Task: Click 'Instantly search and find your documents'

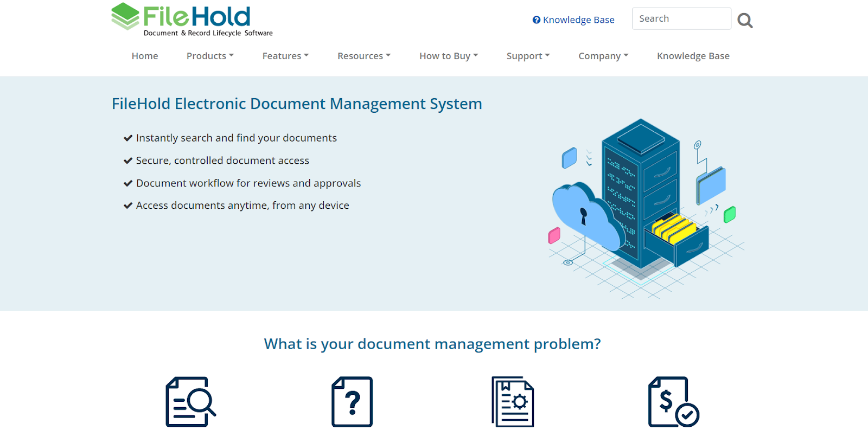Action: pos(236,138)
